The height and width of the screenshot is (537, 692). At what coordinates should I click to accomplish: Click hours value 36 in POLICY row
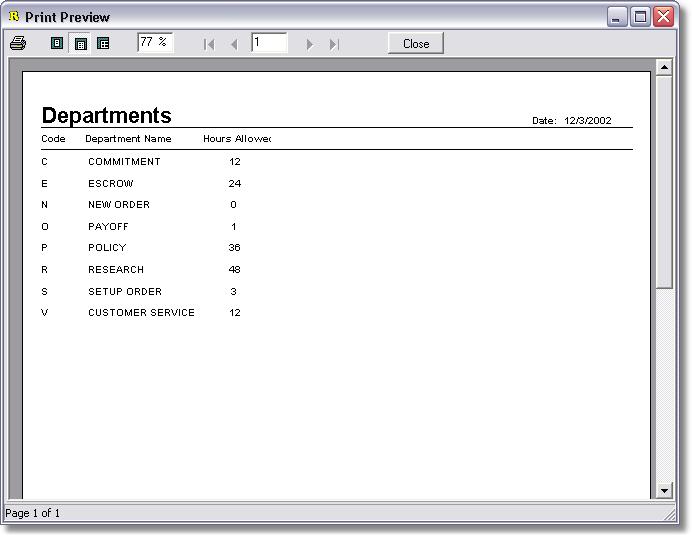point(234,248)
